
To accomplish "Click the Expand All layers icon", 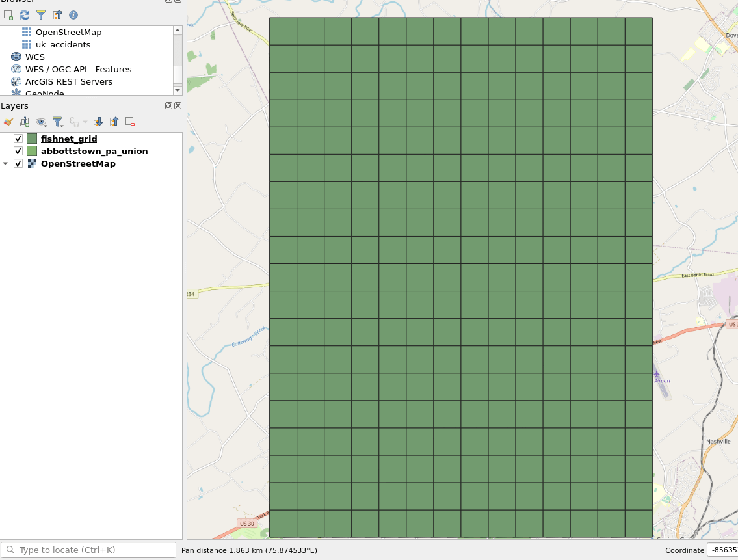I will pos(98,122).
